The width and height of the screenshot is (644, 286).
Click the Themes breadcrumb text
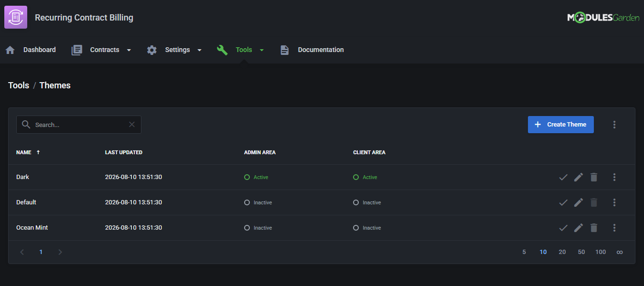[x=55, y=85]
